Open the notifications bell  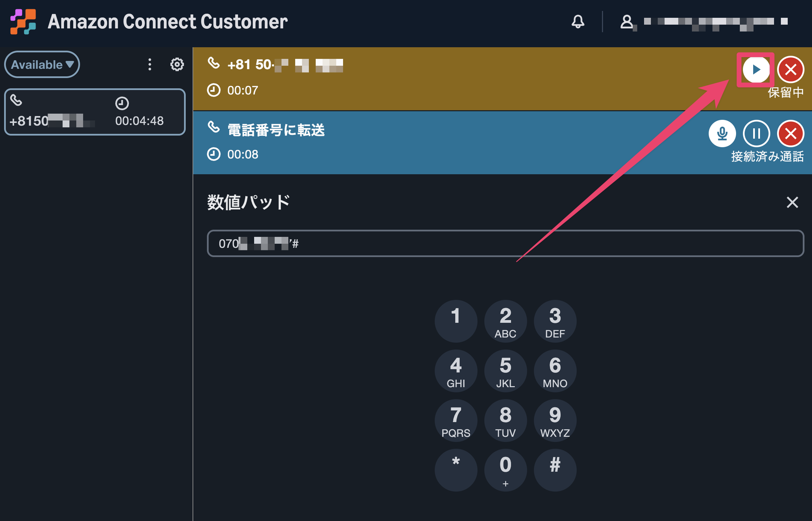pyautogui.click(x=578, y=22)
